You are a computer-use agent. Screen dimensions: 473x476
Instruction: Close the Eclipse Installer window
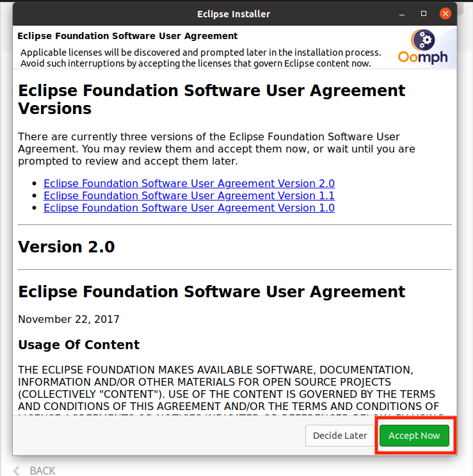(445, 13)
